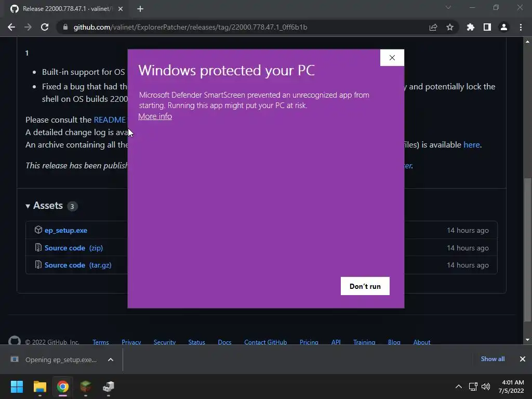The height and width of the screenshot is (399, 532).
Task: Open Minecraft block icon in taskbar
Action: (x=86, y=387)
